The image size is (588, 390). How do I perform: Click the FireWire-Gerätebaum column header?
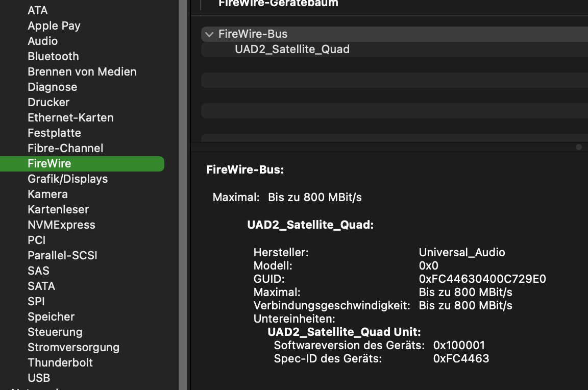pyautogui.click(x=278, y=4)
